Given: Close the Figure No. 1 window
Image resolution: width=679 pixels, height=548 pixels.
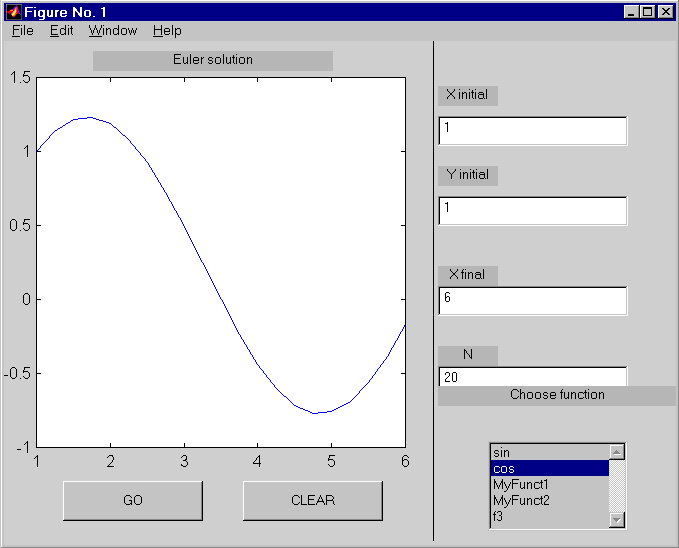Looking at the screenshot, I should pyautogui.click(x=666, y=12).
